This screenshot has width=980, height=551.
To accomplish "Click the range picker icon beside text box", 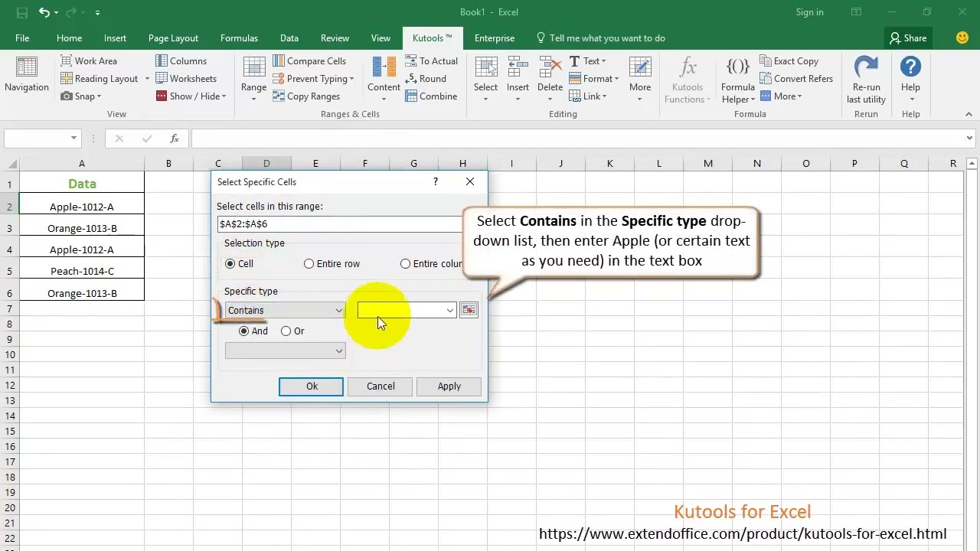I will point(469,310).
